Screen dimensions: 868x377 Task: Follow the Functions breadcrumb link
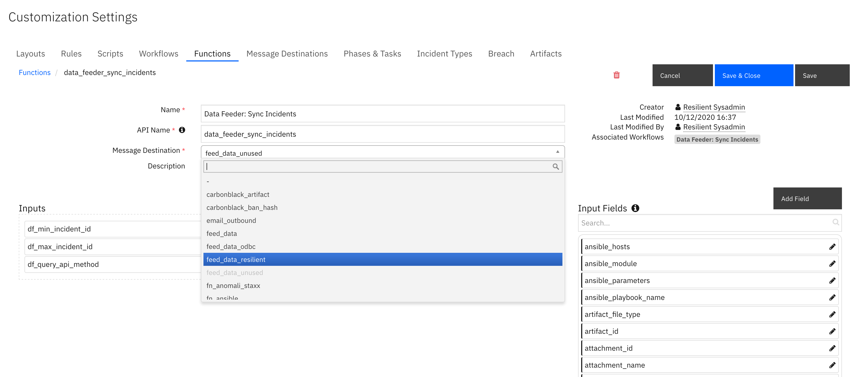pos(35,72)
